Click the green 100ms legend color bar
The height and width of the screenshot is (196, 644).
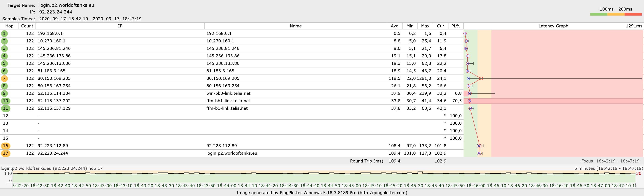tap(598, 14)
